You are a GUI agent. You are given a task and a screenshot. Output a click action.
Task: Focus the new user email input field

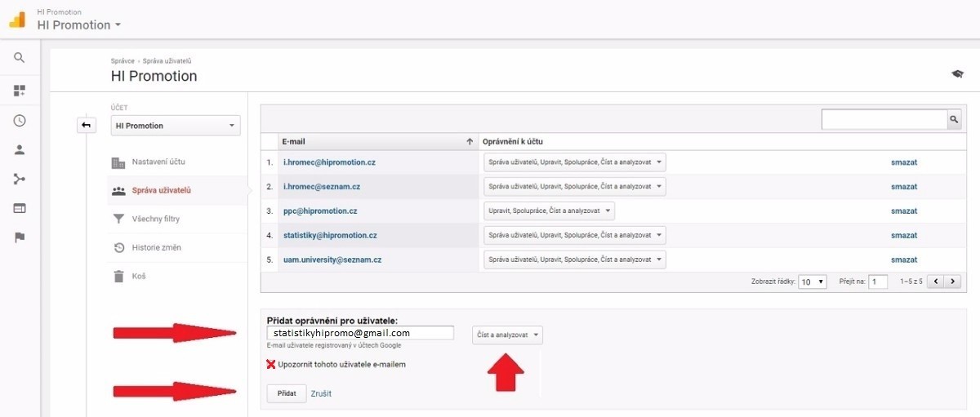pos(360,333)
